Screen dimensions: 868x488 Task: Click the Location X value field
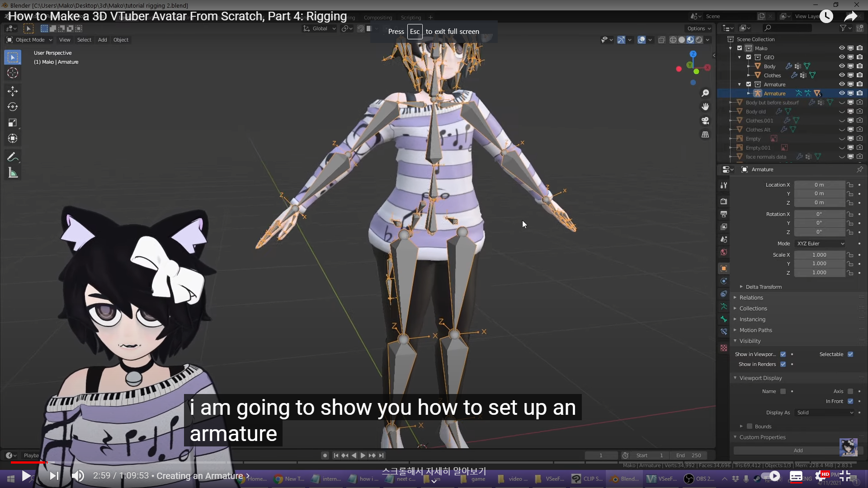(x=819, y=185)
